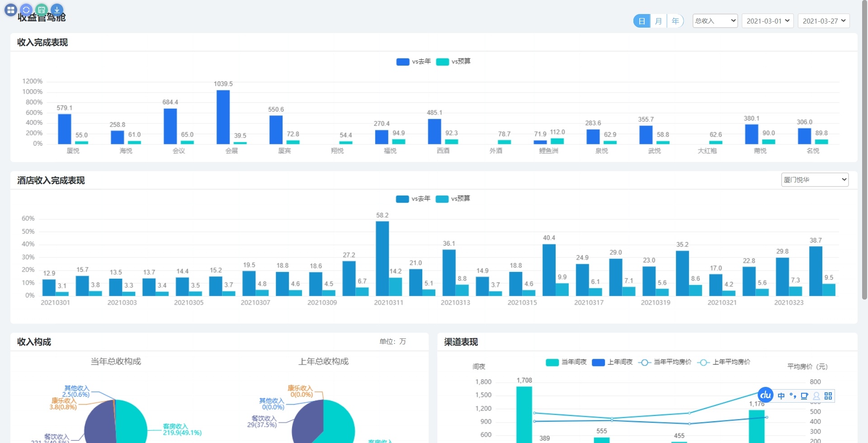Image resolution: width=868 pixels, height=443 pixels.
Task: Click the page vertical scrollbar thumb
Action: point(864,149)
